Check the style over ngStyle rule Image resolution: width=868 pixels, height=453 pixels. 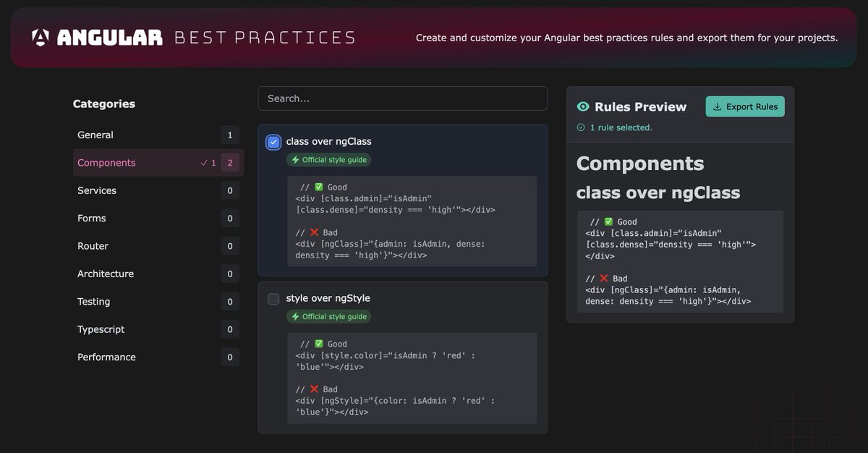click(x=273, y=299)
